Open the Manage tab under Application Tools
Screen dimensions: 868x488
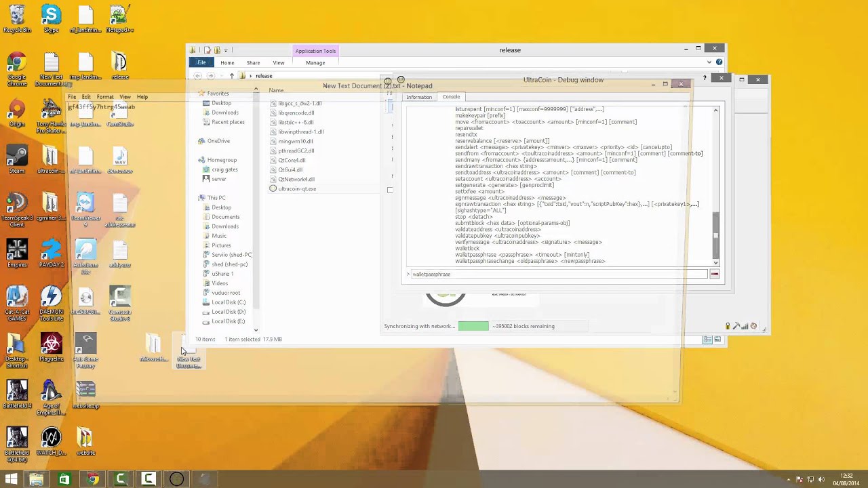(x=315, y=62)
